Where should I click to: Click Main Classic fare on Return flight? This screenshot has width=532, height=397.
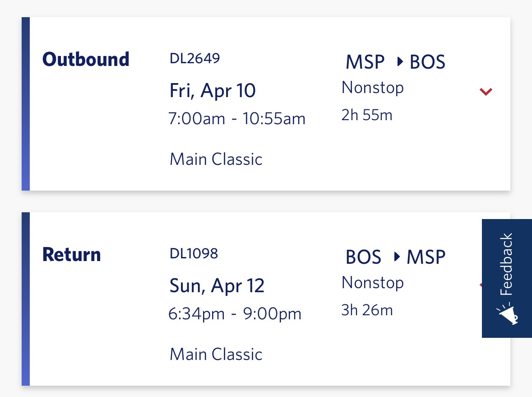pos(216,354)
